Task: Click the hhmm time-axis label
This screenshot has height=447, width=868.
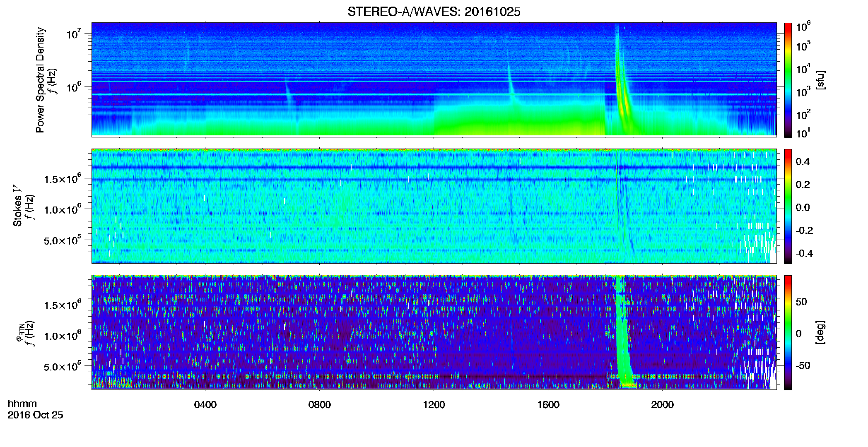Action: tap(22, 404)
